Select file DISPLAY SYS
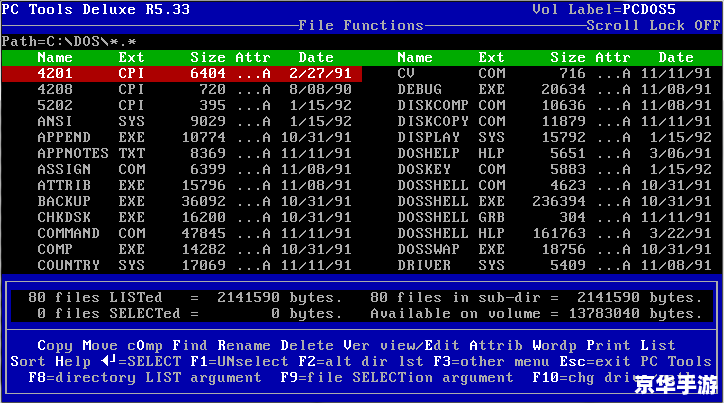 point(555,138)
